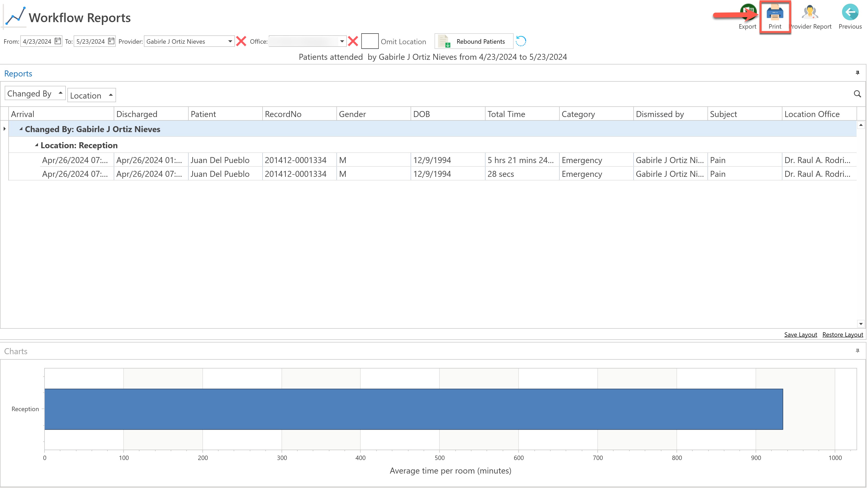Viewport: 868px width, 492px height.
Task: Go back with the Previous arrow
Action: [x=850, y=13]
